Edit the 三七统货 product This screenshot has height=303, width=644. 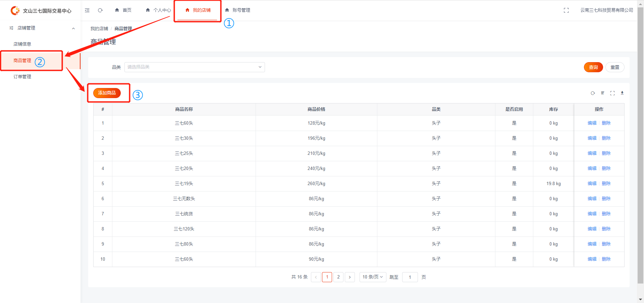pyautogui.click(x=592, y=214)
